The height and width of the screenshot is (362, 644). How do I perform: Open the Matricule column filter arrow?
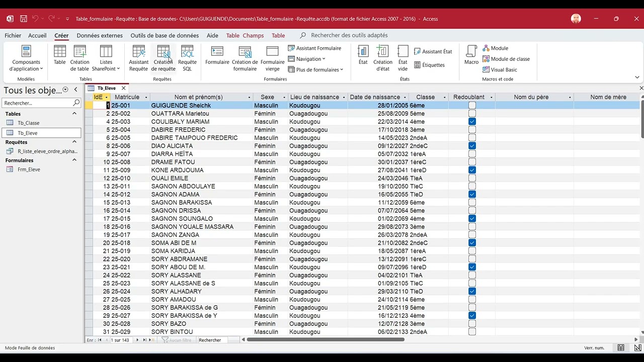(x=146, y=98)
